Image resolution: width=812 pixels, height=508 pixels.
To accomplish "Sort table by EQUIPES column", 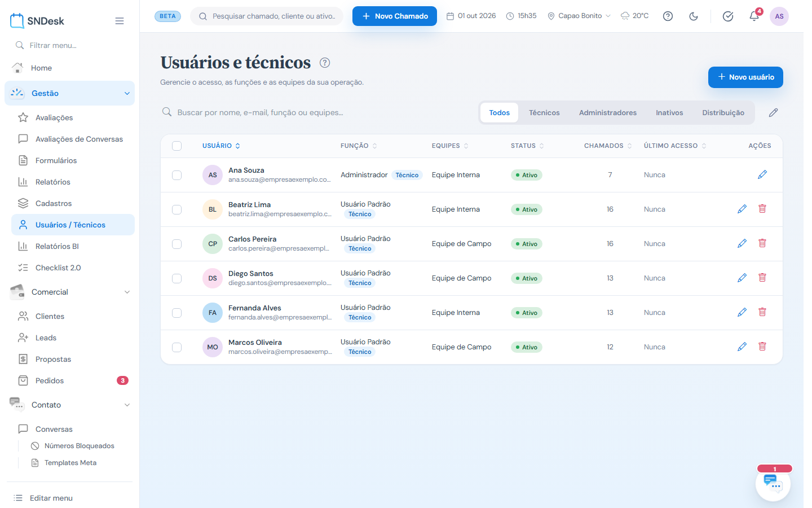I will pyautogui.click(x=450, y=146).
